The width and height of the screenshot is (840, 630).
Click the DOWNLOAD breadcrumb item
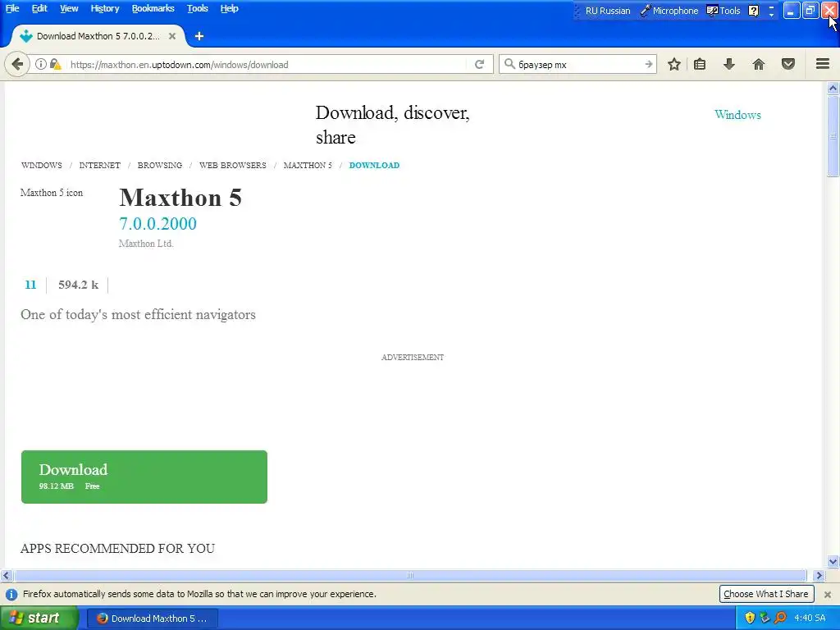click(374, 165)
